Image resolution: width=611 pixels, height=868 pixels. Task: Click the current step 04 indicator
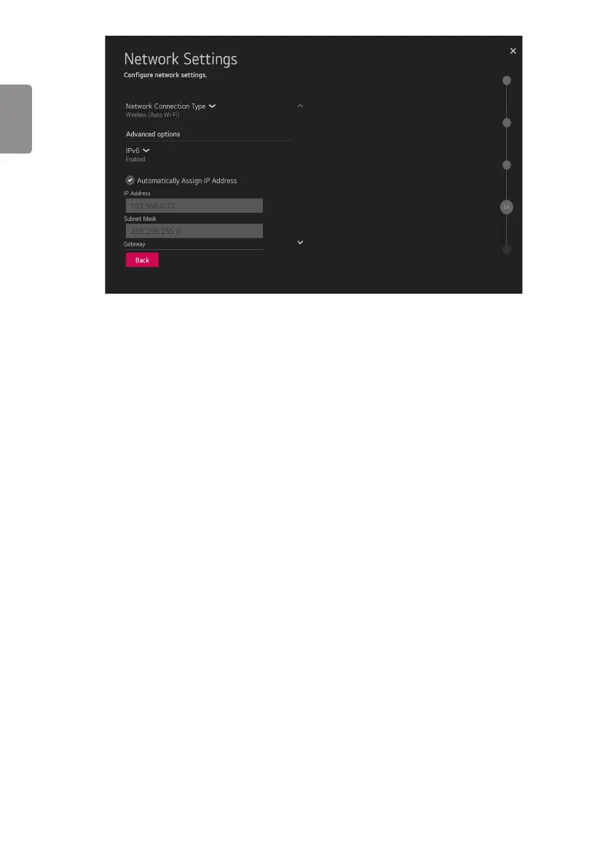click(x=506, y=207)
